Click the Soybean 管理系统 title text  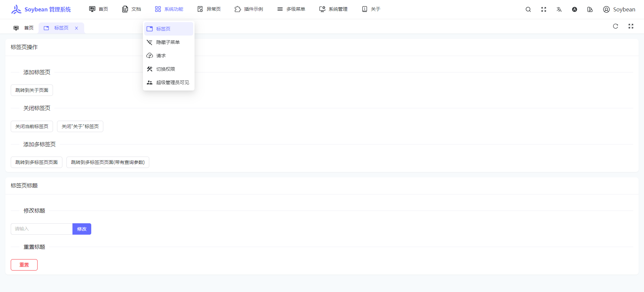(48, 9)
